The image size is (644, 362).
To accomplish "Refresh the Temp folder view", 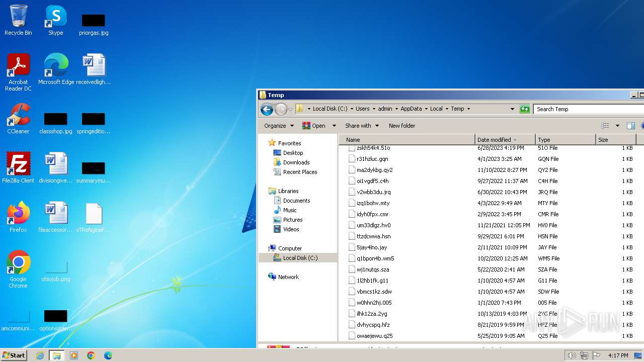I will click(525, 109).
